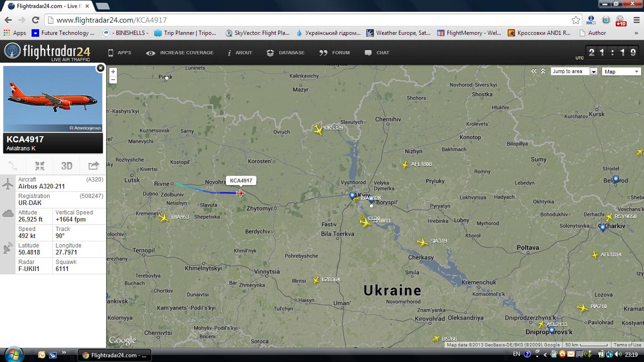This screenshot has width=644, height=362.
Task: Zoom out the map with minus button
Action: (113, 80)
